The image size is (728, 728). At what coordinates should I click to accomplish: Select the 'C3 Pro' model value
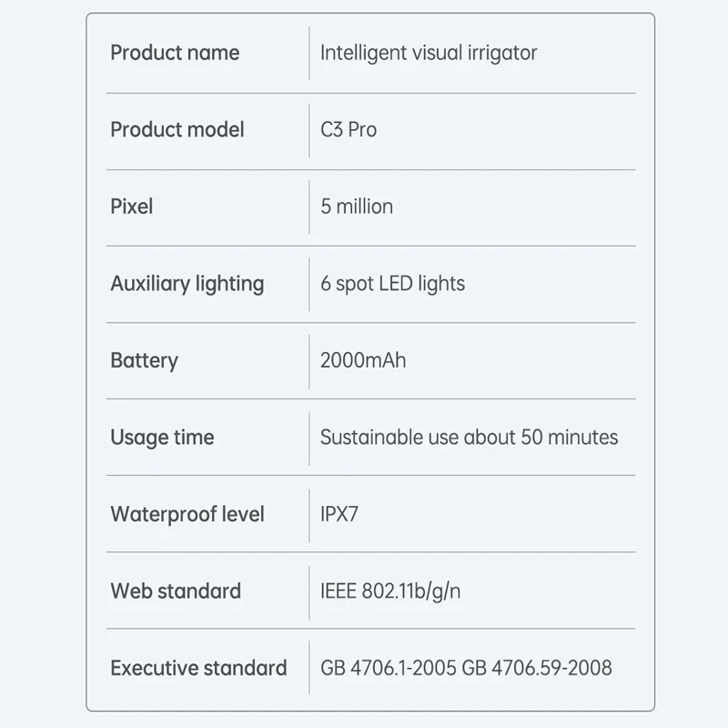tap(349, 130)
